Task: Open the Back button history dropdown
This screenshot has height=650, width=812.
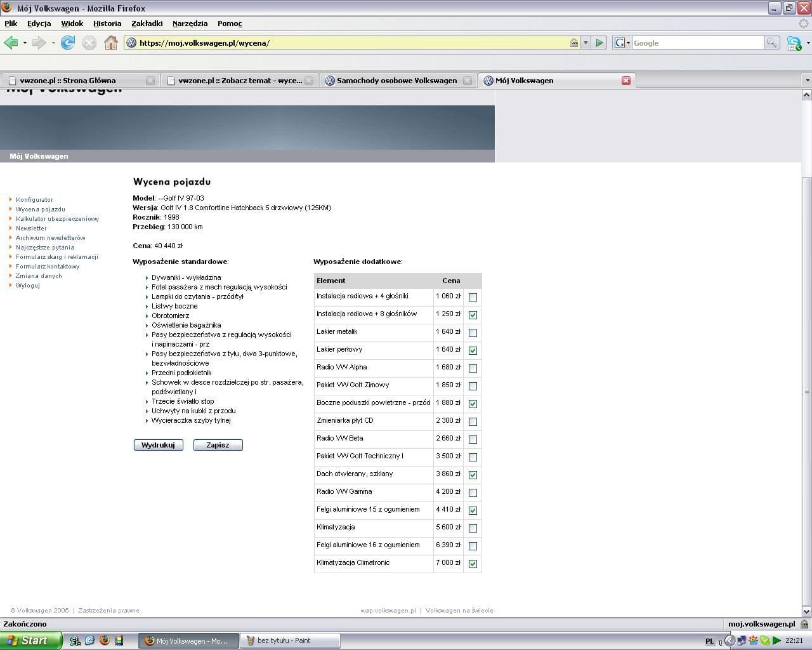Action: pos(25,43)
